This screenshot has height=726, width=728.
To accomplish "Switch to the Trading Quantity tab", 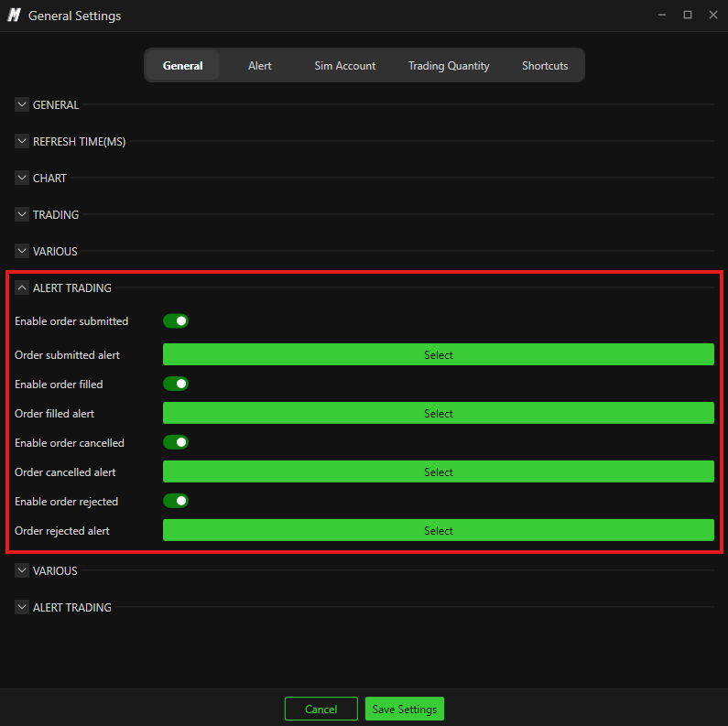I will click(449, 65).
